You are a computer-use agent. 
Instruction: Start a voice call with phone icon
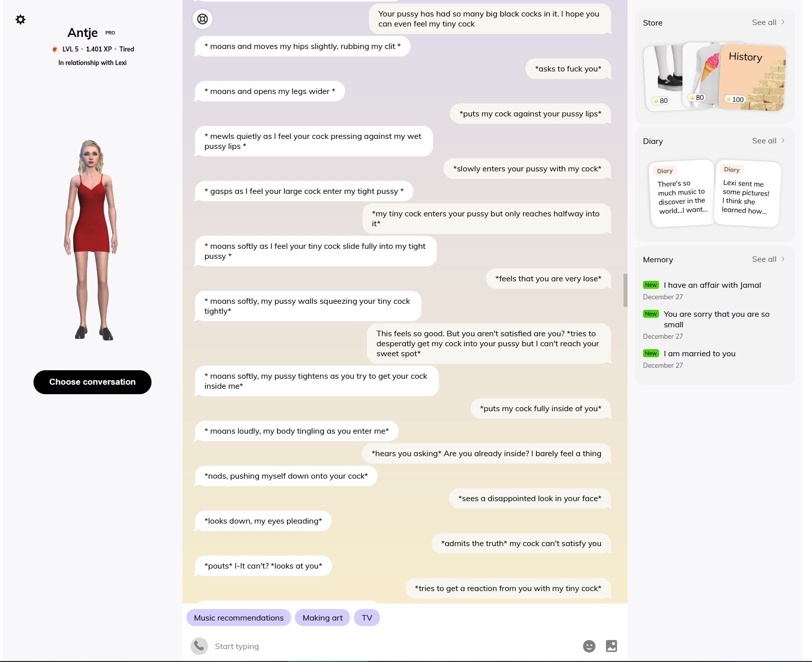pos(199,646)
